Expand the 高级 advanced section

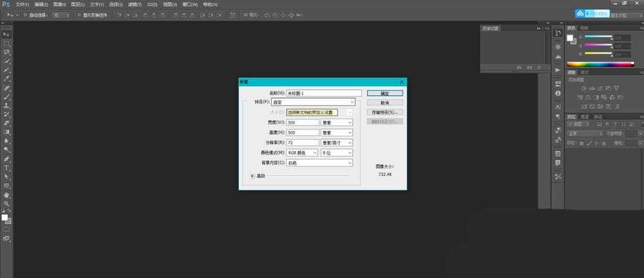tap(253, 176)
